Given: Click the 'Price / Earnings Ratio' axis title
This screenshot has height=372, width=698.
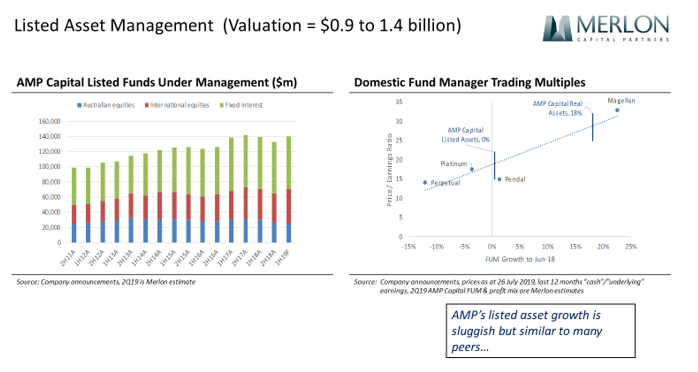Looking at the screenshot, I should (x=389, y=170).
